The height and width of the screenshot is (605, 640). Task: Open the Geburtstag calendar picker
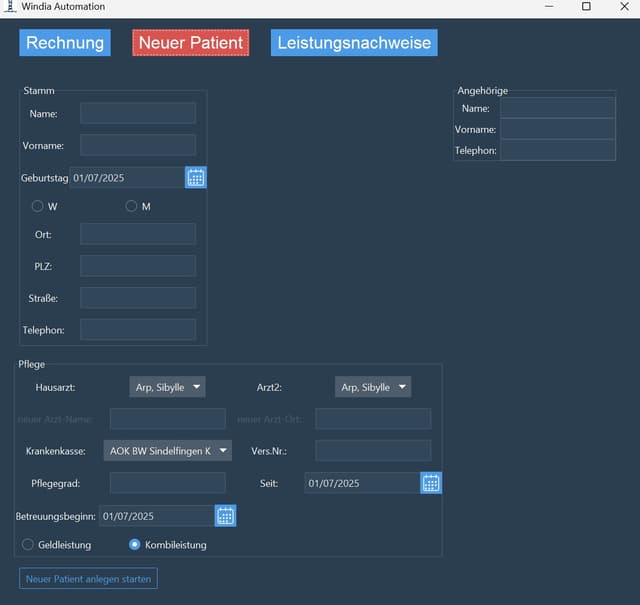tap(196, 178)
